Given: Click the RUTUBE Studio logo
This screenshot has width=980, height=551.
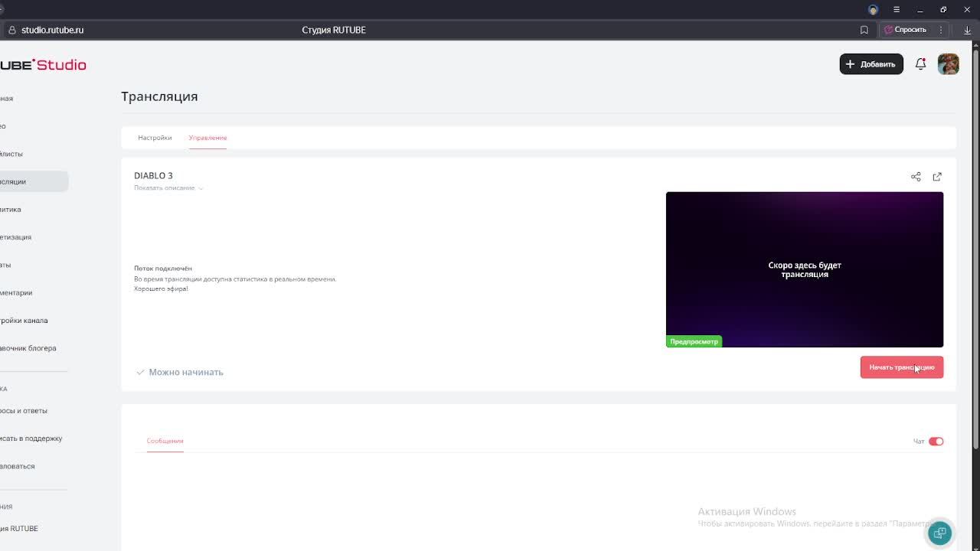Looking at the screenshot, I should pos(43,65).
